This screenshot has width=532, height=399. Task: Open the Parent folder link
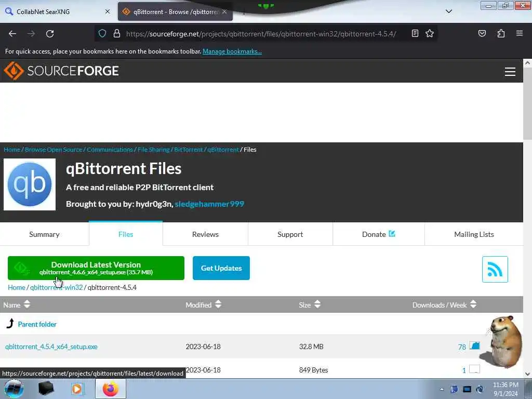click(x=37, y=324)
